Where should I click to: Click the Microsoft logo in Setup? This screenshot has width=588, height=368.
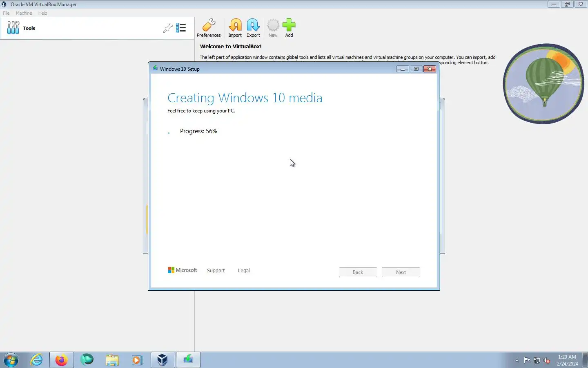pos(183,270)
